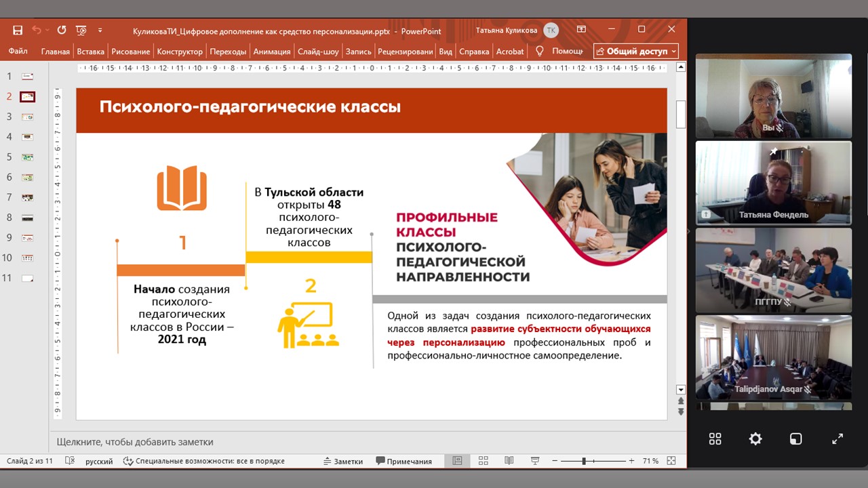Expand the Общий доступ share dropdown
868x488 pixels.
click(673, 52)
